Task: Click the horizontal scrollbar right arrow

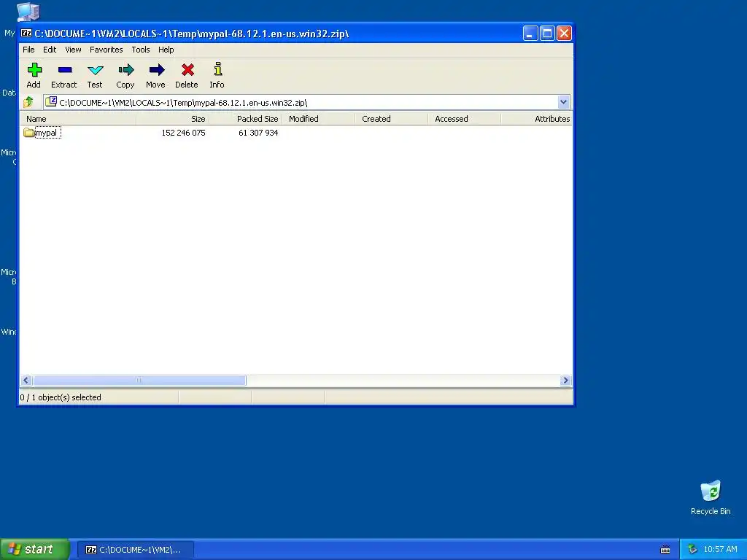Action: (x=565, y=380)
